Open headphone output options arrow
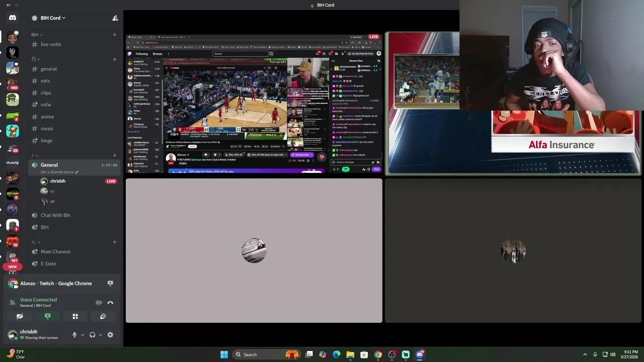 (100, 335)
